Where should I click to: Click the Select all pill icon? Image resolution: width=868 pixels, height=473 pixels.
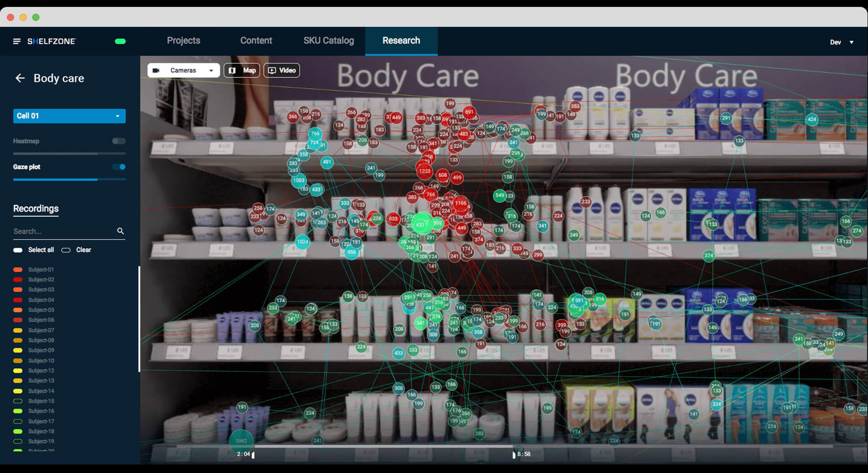(18, 250)
